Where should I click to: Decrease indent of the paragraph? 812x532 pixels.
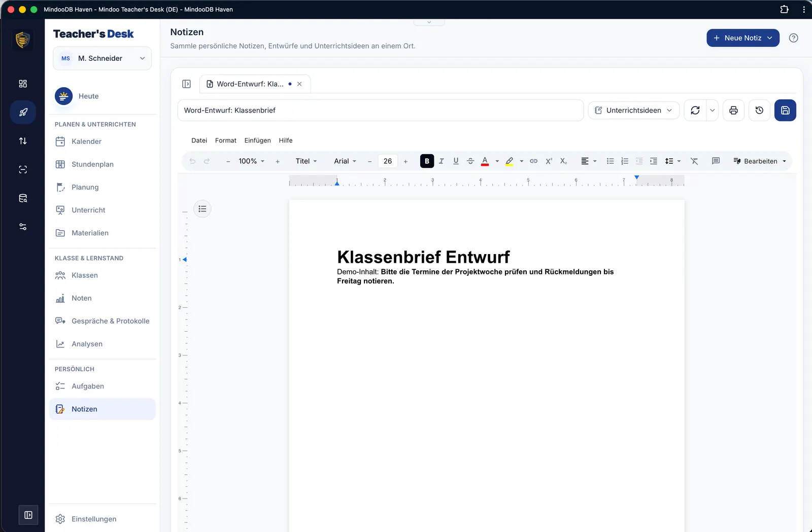pyautogui.click(x=639, y=161)
